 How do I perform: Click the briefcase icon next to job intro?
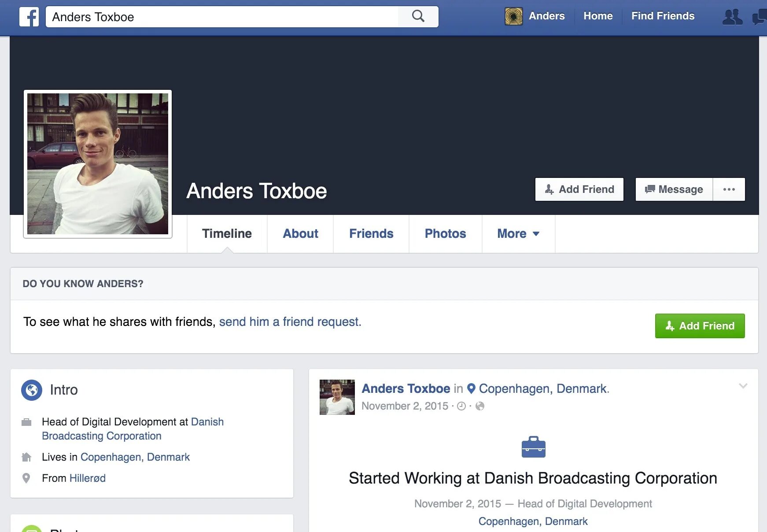[26, 422]
